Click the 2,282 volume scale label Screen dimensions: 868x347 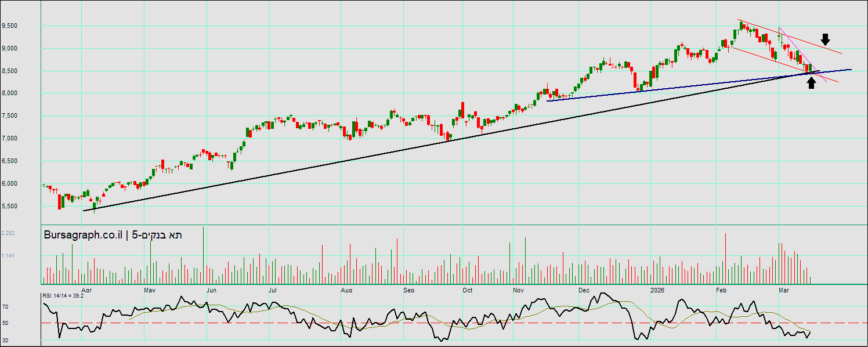point(8,233)
